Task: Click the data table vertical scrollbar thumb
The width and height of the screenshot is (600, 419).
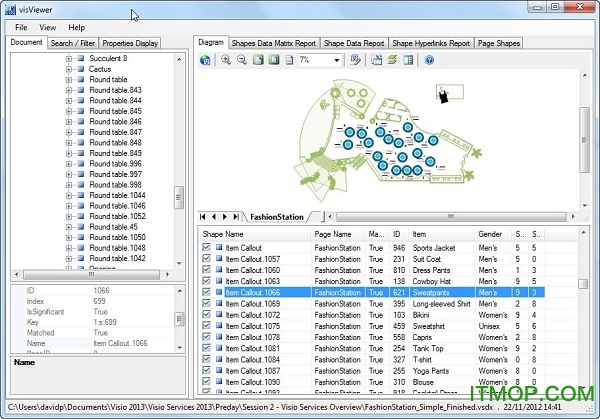Action: click(583, 284)
